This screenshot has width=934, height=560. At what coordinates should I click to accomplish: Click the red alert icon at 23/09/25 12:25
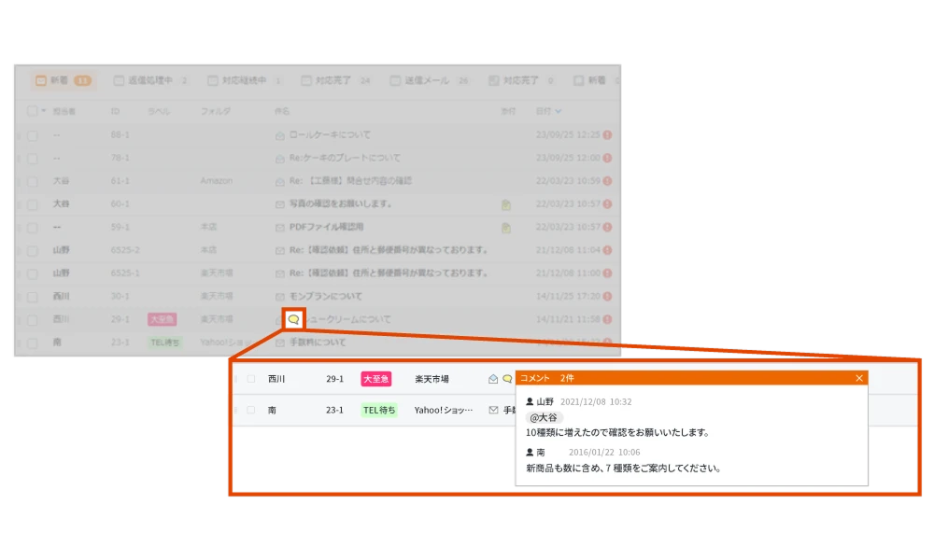click(x=608, y=135)
